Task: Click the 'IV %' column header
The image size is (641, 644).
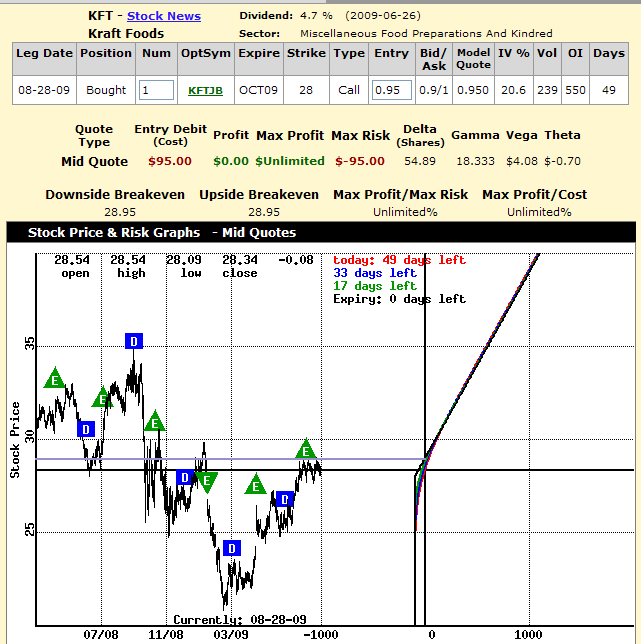Action: [514, 59]
